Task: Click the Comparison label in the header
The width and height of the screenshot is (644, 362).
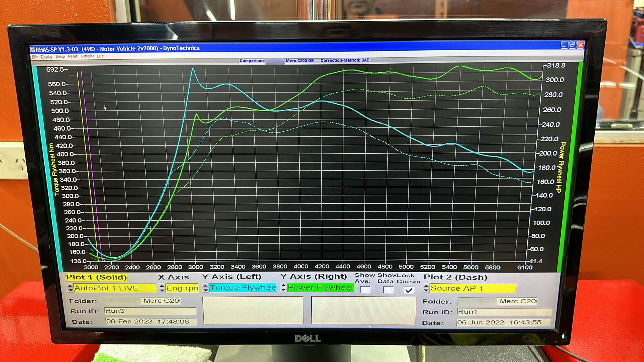Action: (252, 61)
